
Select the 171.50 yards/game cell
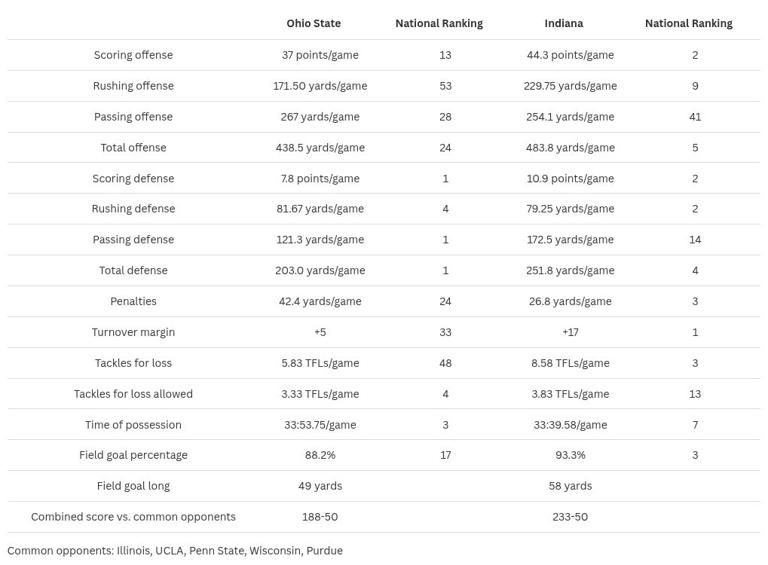coord(320,86)
